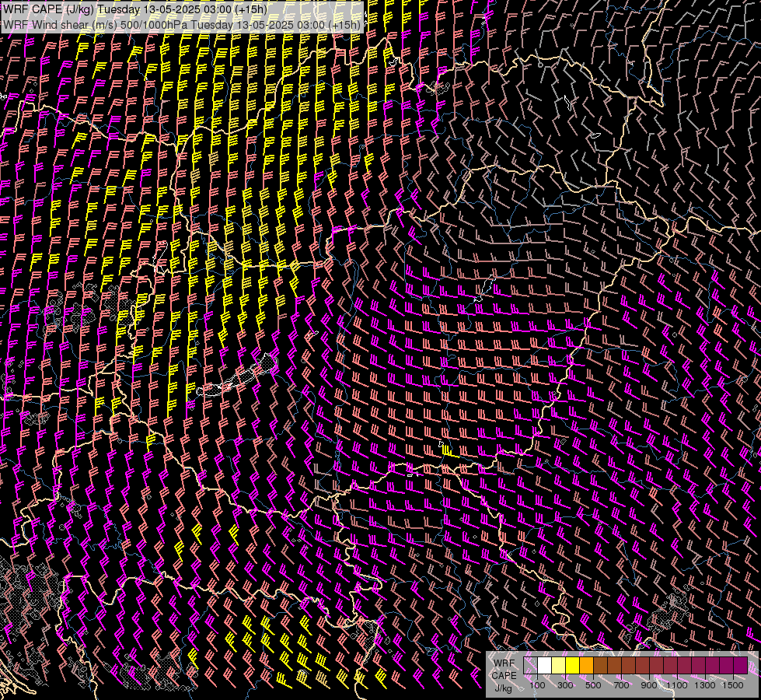761x700 pixels.
Task: Click the '300' legend scale label
Action: point(565,685)
